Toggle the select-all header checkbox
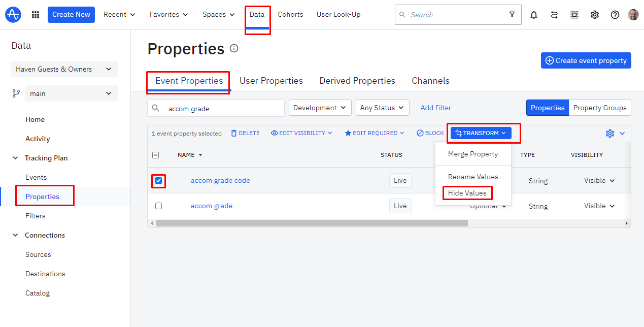The width and height of the screenshot is (644, 327). [x=156, y=155]
